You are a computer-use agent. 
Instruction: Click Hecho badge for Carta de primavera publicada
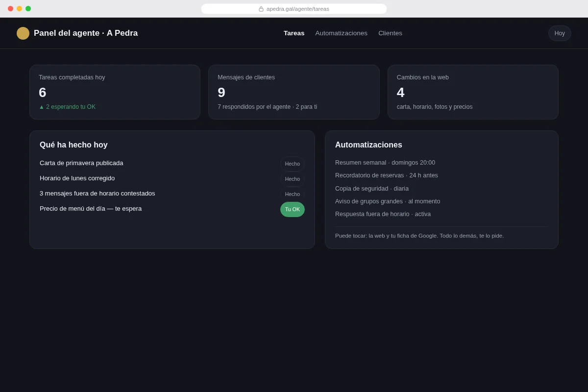click(293, 164)
